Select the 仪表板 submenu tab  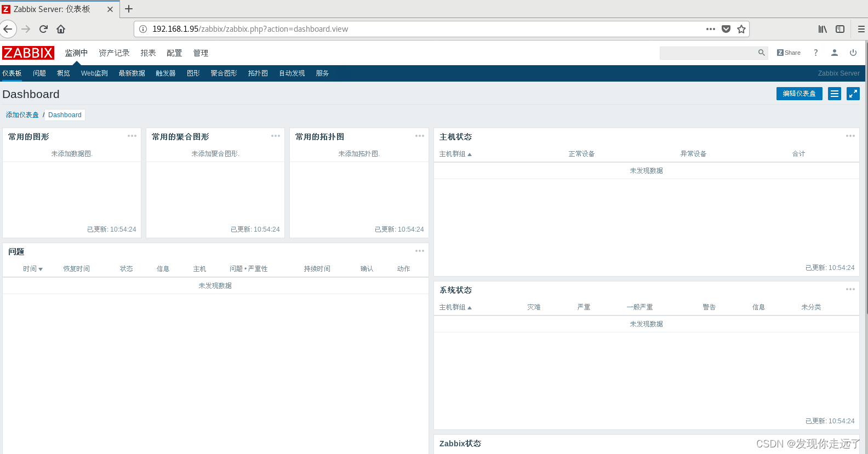(12, 73)
